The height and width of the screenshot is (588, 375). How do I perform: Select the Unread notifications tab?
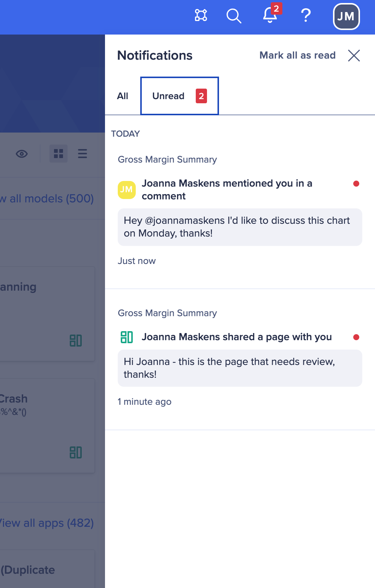click(179, 96)
